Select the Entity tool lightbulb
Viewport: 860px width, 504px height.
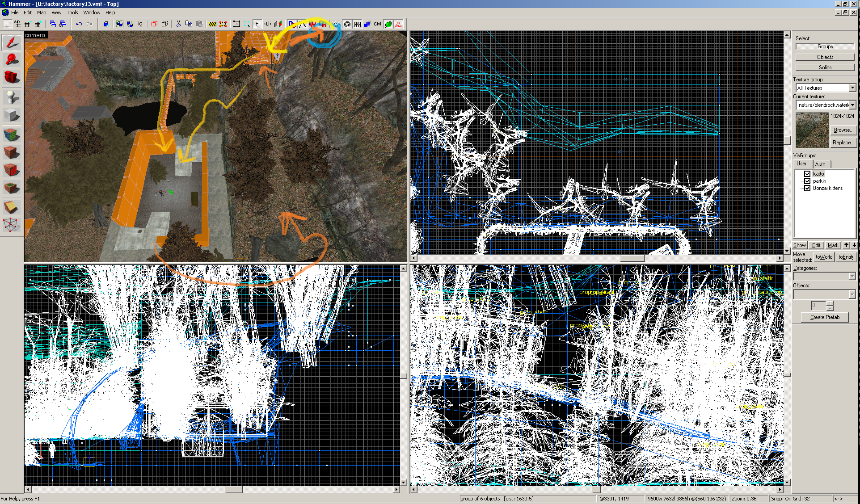12,97
